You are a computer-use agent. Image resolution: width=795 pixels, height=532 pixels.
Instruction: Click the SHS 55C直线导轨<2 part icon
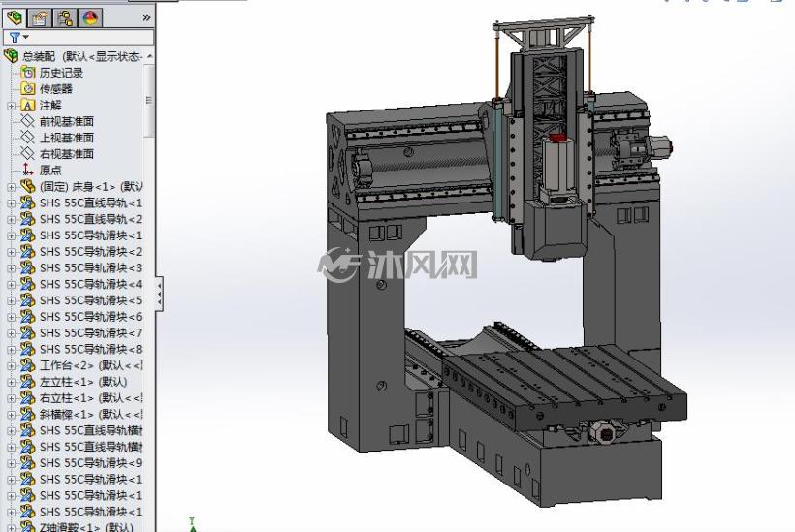pos(27,219)
